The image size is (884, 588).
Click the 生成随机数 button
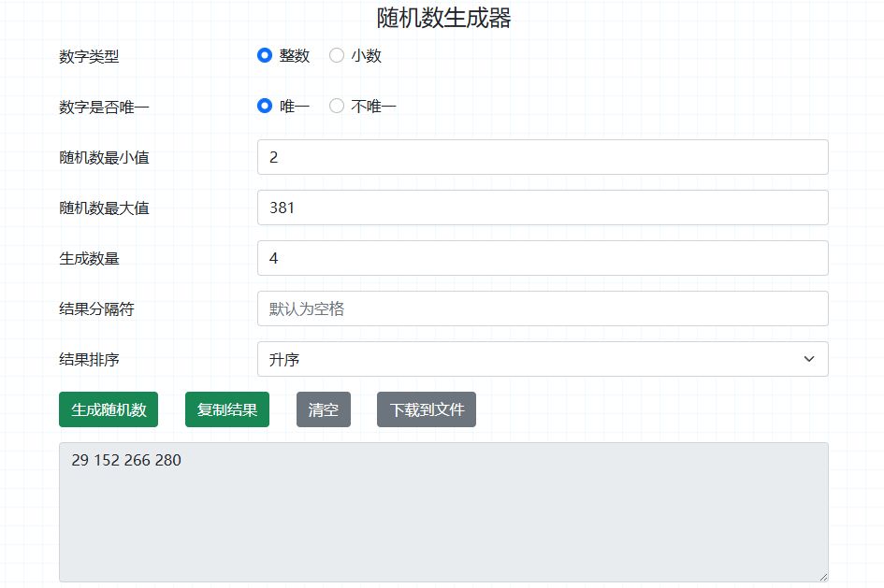click(x=109, y=409)
